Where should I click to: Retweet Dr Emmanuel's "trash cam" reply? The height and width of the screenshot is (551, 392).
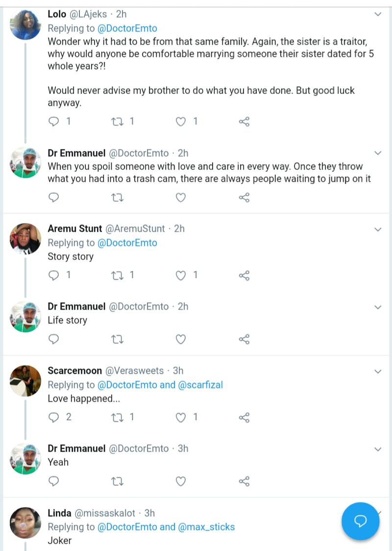[x=118, y=197]
